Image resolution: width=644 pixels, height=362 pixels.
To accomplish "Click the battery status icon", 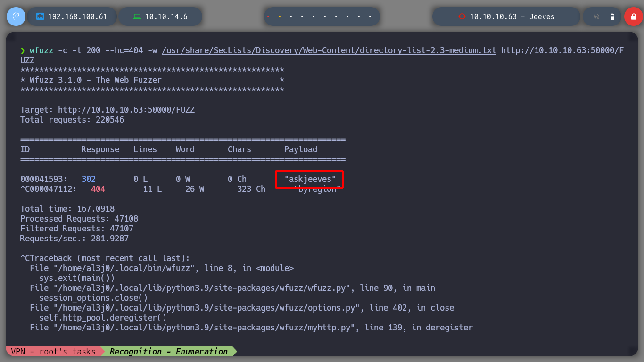I will coord(612,17).
